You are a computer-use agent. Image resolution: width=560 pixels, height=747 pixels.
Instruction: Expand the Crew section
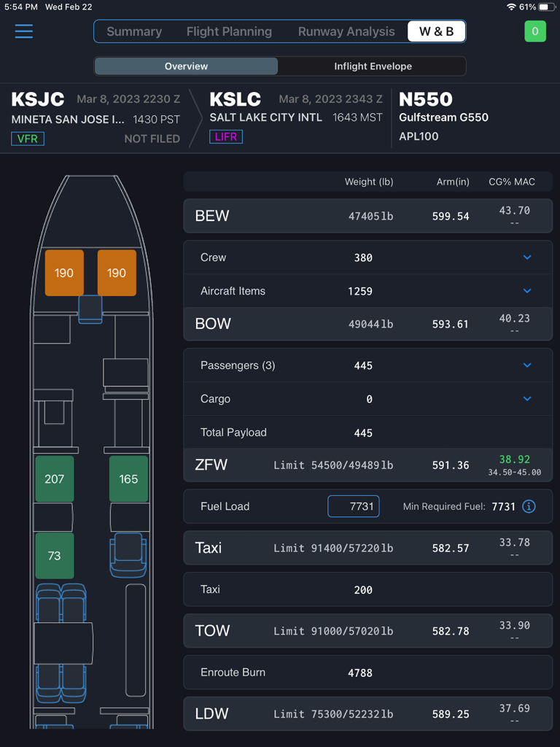click(x=527, y=257)
